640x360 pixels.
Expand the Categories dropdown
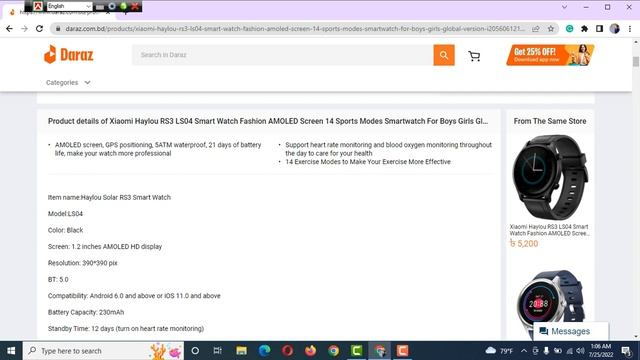(x=68, y=82)
